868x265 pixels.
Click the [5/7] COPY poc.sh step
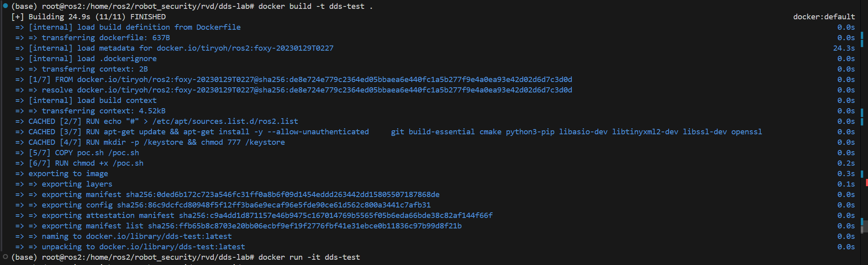(84, 153)
